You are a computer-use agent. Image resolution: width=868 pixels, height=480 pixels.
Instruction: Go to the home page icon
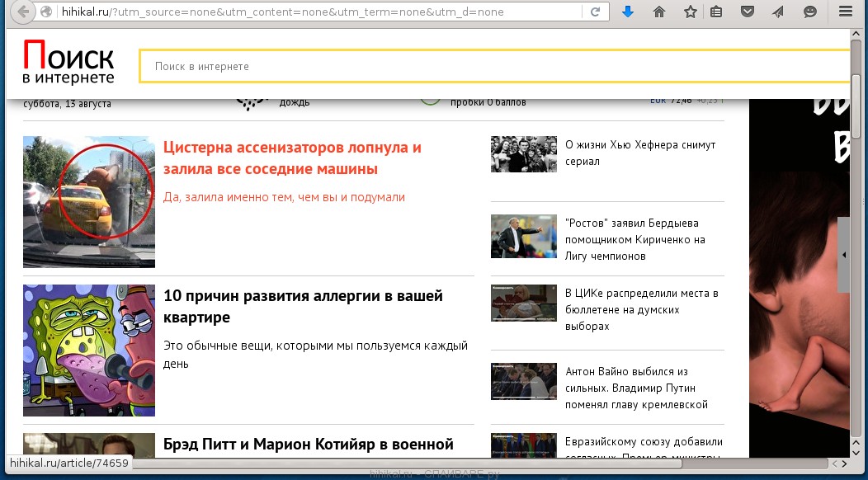coord(658,11)
